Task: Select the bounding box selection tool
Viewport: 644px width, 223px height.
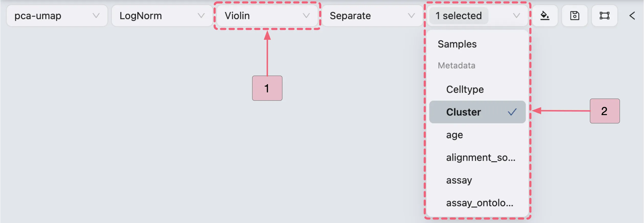Action: tap(604, 16)
